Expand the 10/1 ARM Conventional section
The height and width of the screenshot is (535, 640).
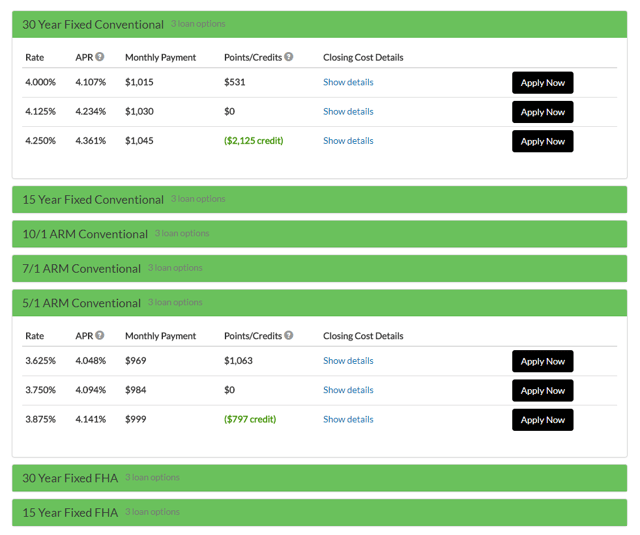pos(320,234)
